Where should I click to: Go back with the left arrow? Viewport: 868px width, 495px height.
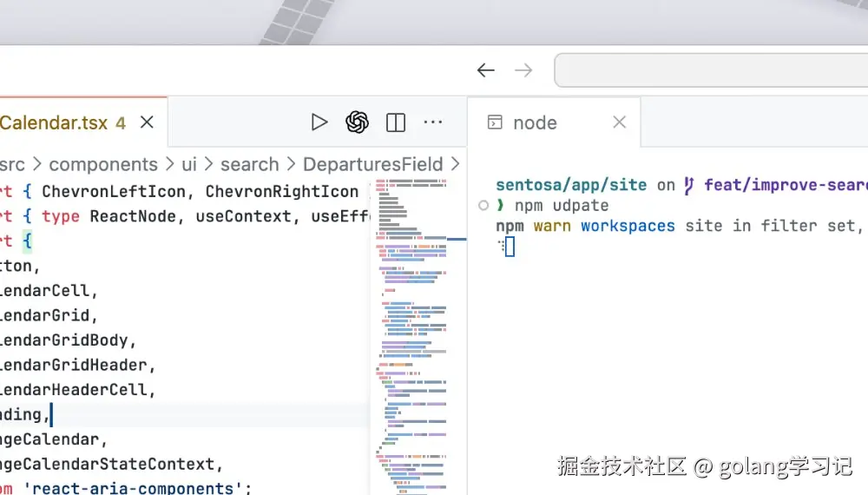pyautogui.click(x=485, y=70)
